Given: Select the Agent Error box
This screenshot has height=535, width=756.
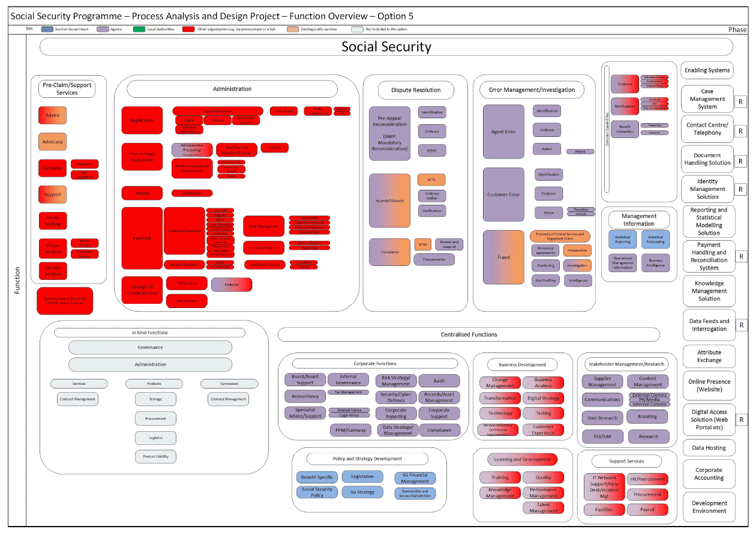Looking at the screenshot, I should pos(503,131).
